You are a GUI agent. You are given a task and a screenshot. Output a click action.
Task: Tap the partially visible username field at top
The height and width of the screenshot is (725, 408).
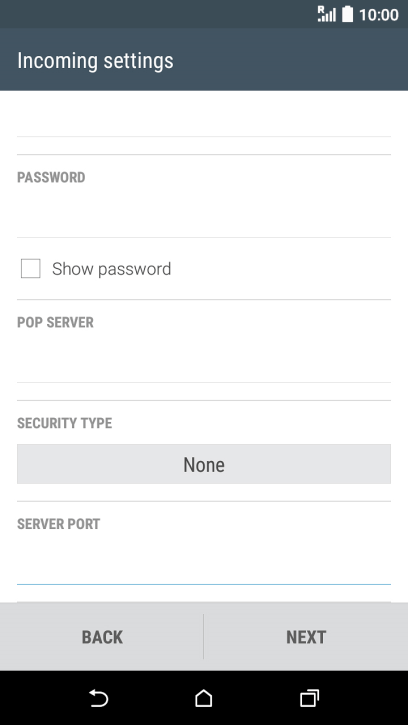(x=204, y=116)
